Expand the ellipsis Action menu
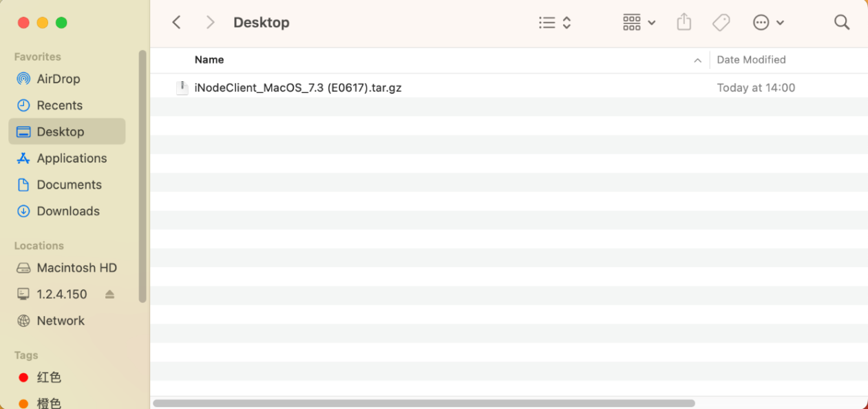 pyautogui.click(x=768, y=23)
